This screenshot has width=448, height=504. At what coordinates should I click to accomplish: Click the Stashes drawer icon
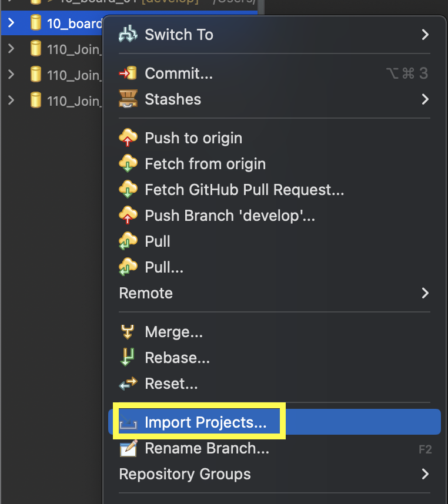coord(128,99)
